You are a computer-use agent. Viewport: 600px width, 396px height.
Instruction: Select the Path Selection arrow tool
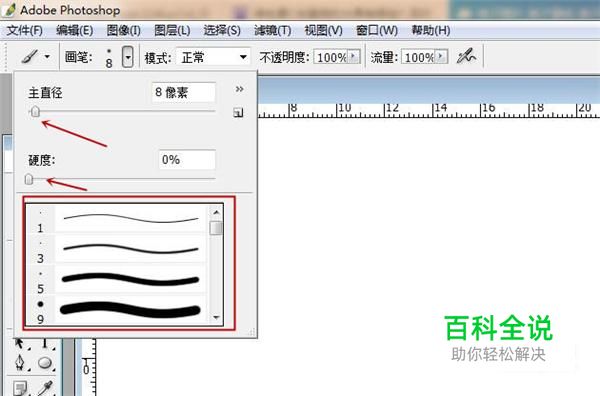coord(20,344)
